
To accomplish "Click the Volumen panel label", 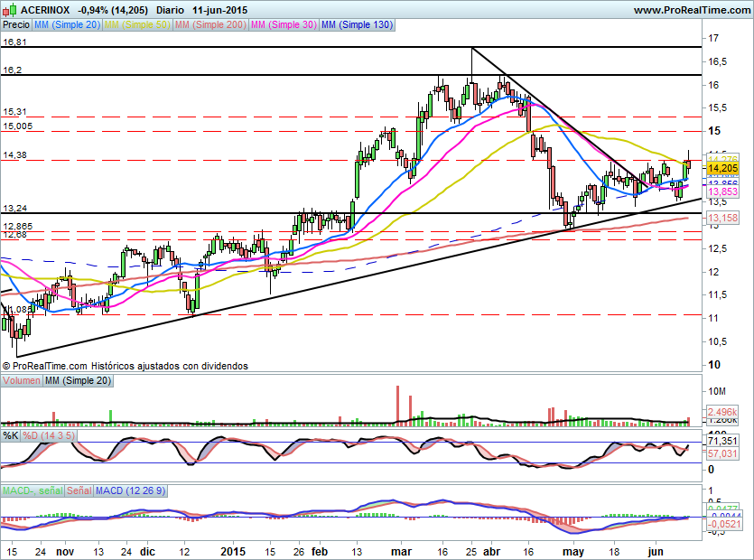I will [22, 382].
